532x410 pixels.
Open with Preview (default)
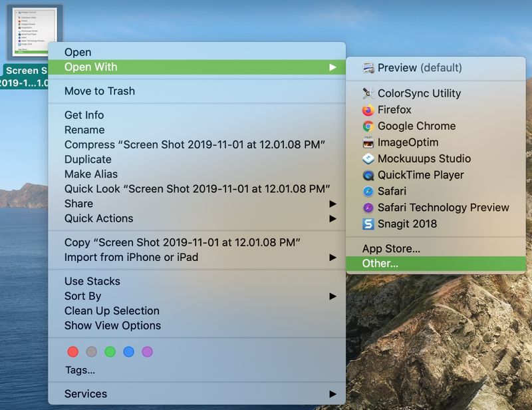tap(436, 68)
